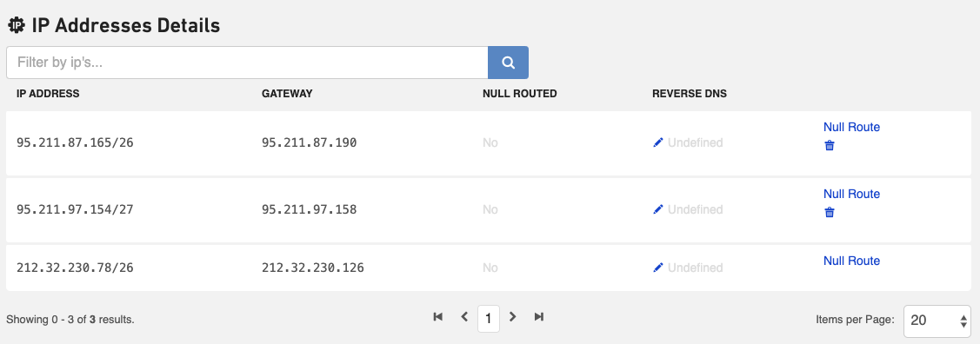Jump to the last page

coord(539,317)
